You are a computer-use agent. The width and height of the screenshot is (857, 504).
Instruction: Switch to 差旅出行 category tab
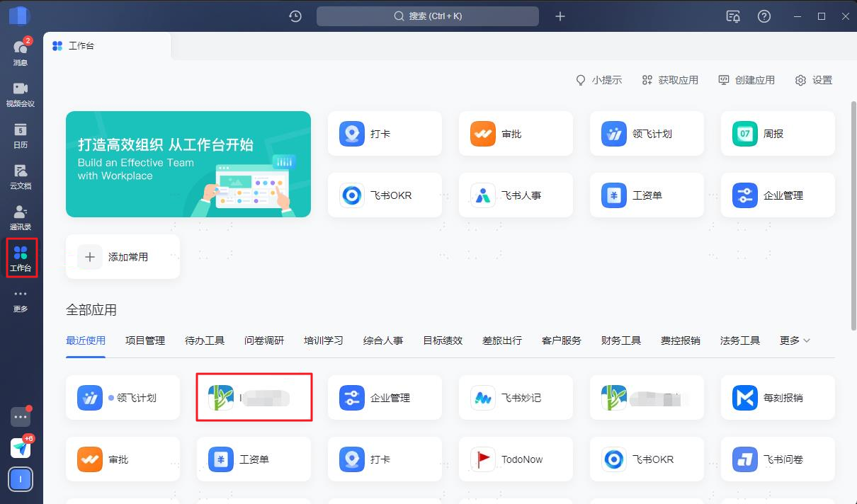point(502,340)
